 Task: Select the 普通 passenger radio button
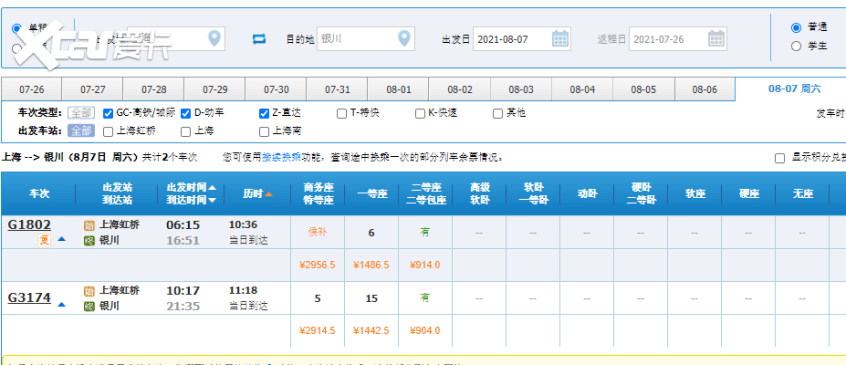click(796, 27)
